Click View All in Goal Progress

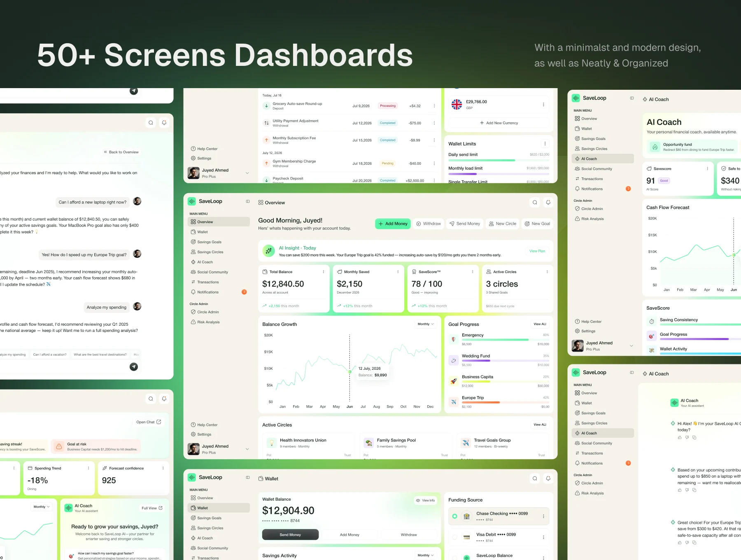[540, 324]
